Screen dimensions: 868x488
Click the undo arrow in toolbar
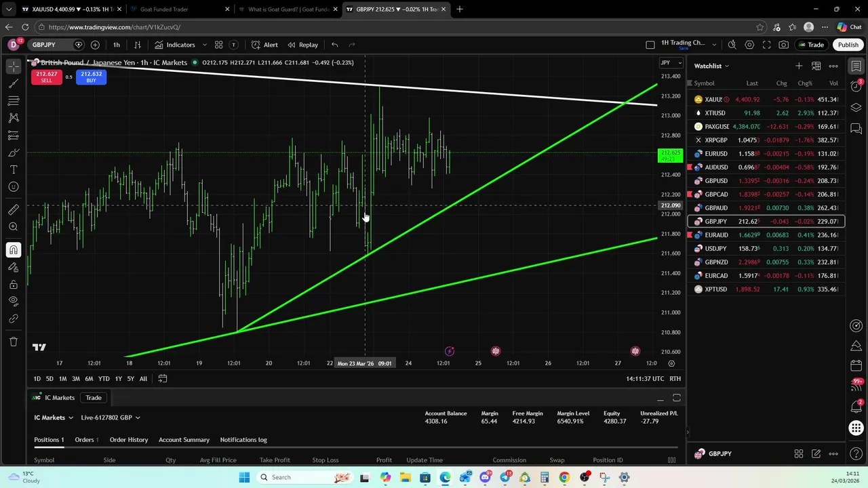click(x=334, y=45)
